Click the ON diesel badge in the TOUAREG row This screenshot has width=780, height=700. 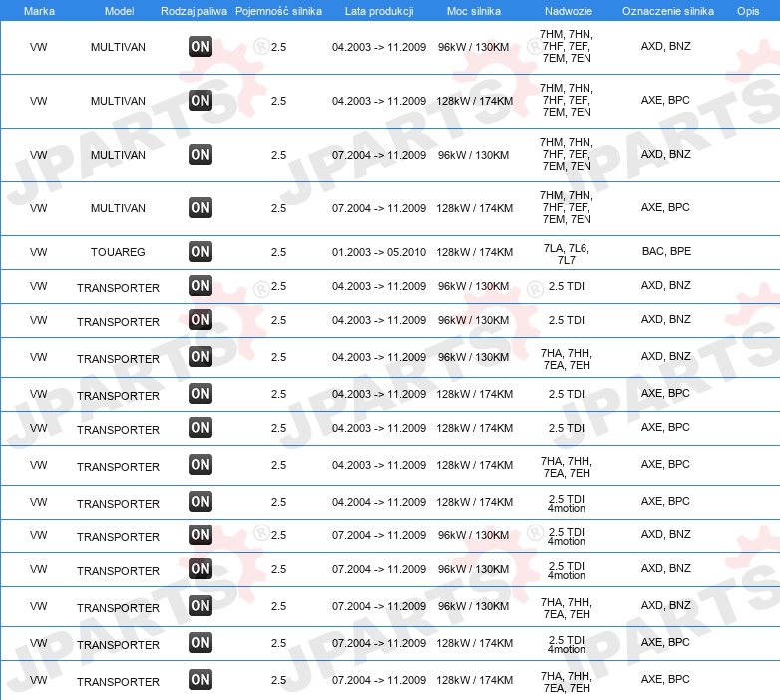pyautogui.click(x=200, y=251)
